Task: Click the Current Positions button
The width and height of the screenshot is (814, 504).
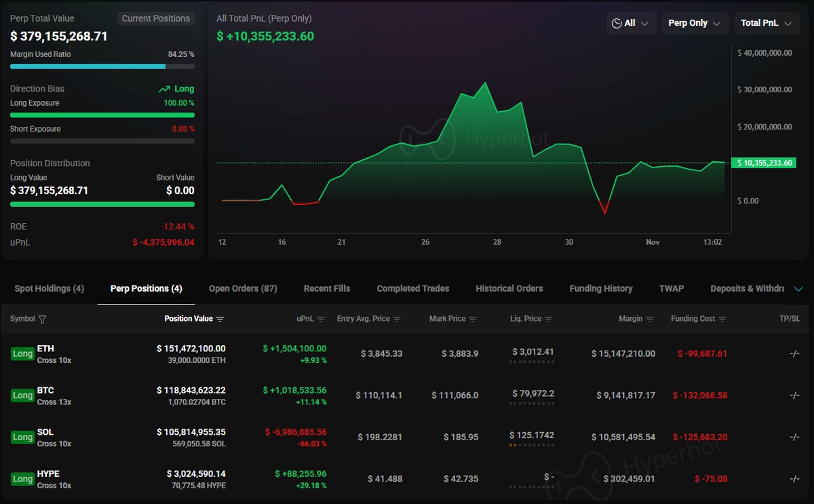Action: click(x=156, y=19)
